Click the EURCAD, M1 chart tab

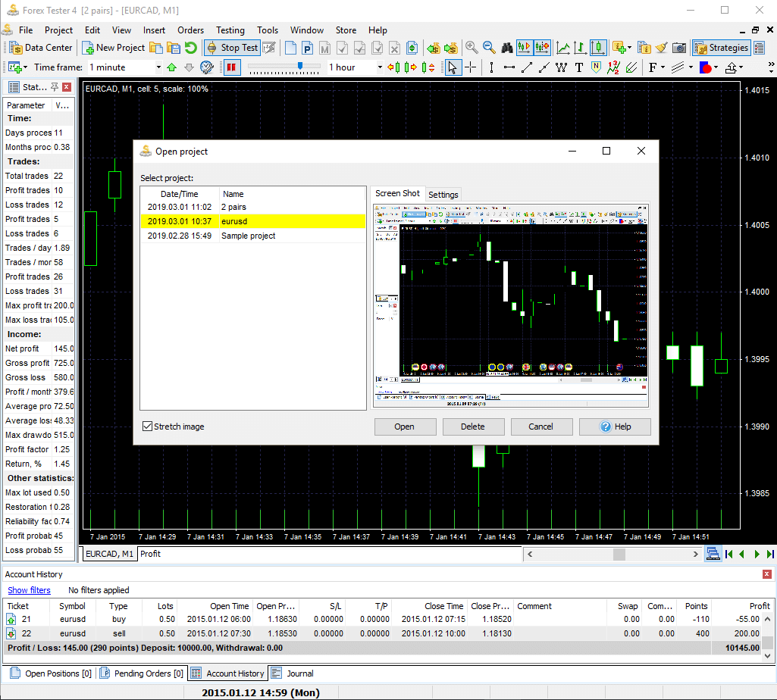click(109, 554)
